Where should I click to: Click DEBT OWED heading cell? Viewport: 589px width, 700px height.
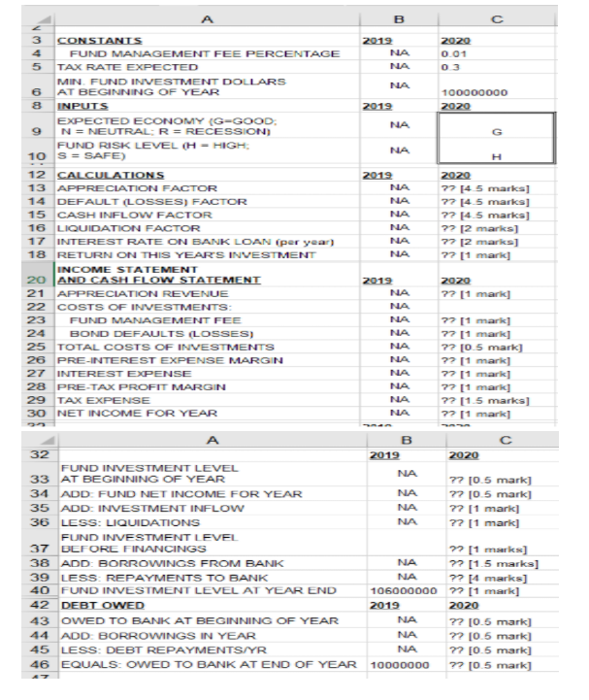pos(213,605)
